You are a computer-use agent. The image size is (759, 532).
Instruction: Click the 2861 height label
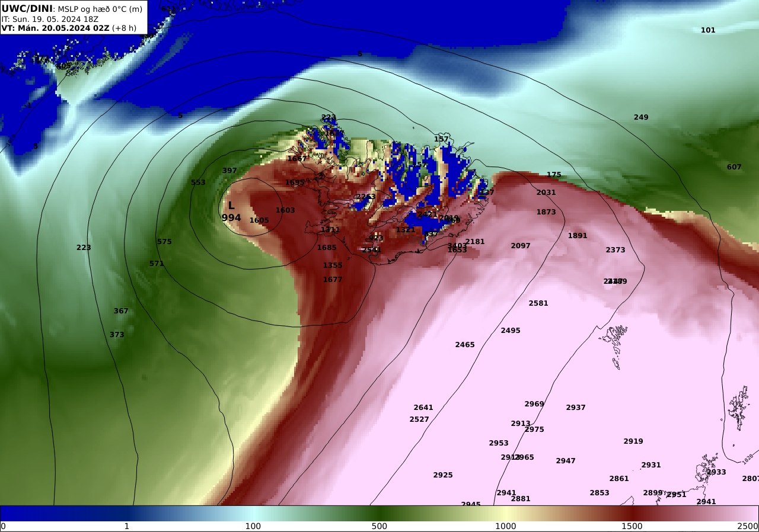click(x=619, y=479)
